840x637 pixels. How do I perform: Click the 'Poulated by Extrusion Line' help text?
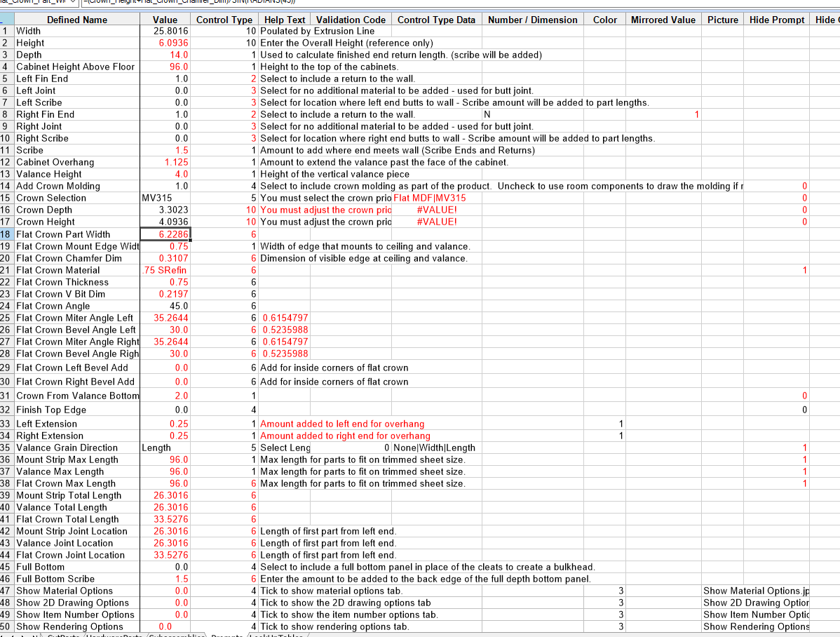[317, 31]
